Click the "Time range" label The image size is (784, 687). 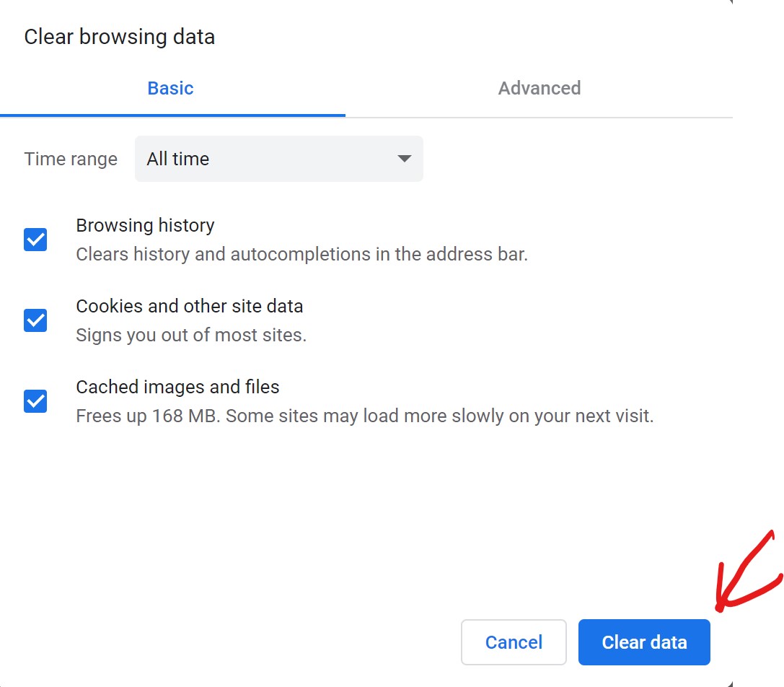pyautogui.click(x=71, y=159)
